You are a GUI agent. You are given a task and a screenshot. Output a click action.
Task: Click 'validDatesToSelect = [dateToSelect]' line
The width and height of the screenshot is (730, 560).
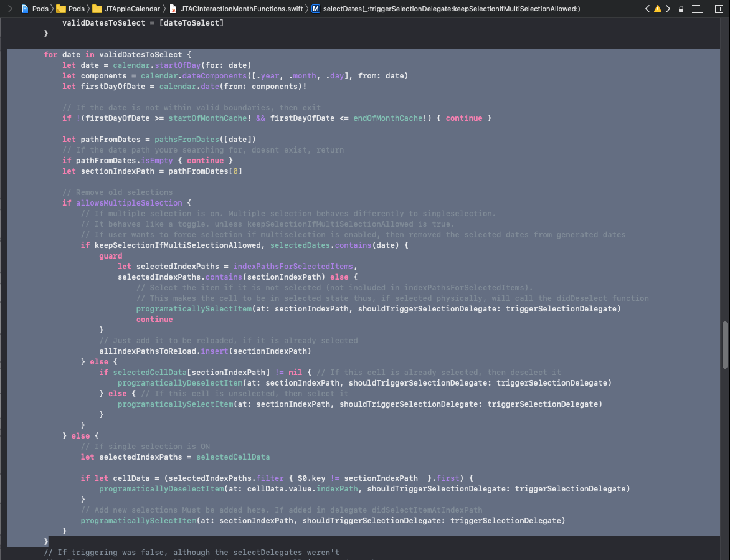click(143, 23)
